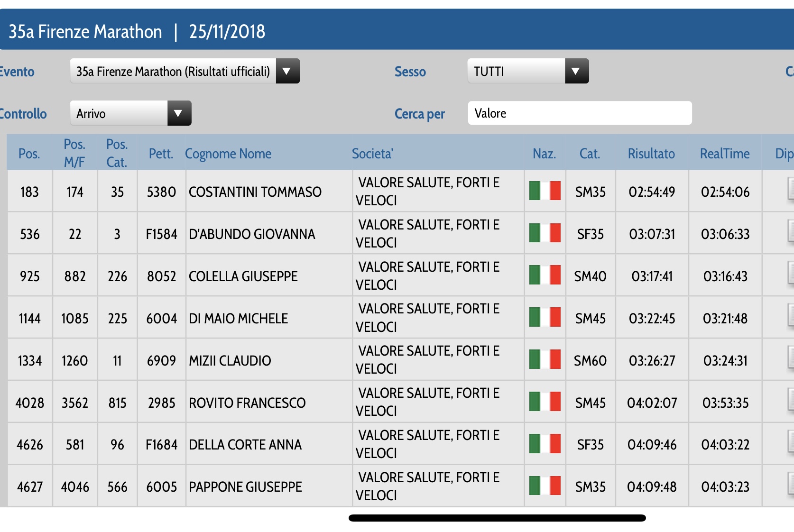794x532 pixels.
Task: Click the Cerca per search field
Action: coord(579,113)
